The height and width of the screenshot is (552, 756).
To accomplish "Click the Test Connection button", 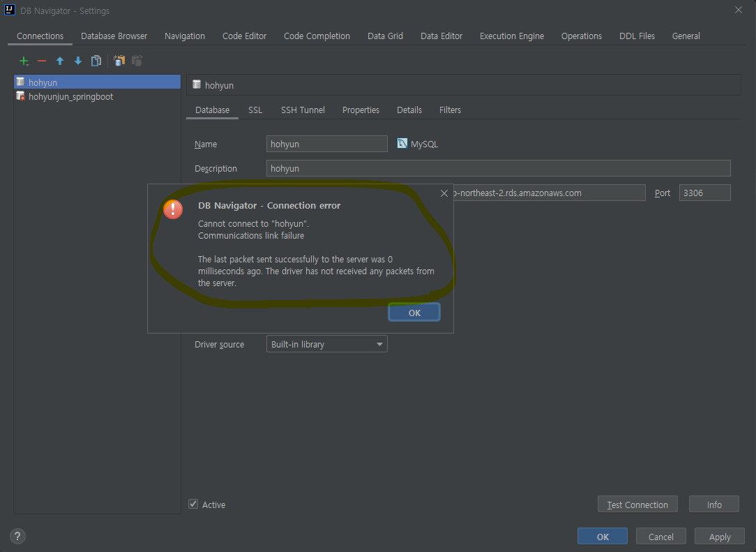I will point(637,505).
